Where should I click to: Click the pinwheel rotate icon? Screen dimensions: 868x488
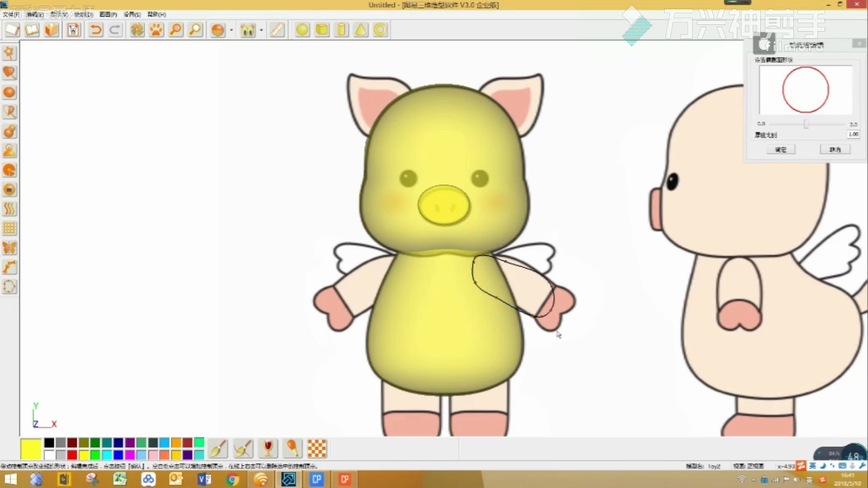pyautogui.click(x=137, y=30)
